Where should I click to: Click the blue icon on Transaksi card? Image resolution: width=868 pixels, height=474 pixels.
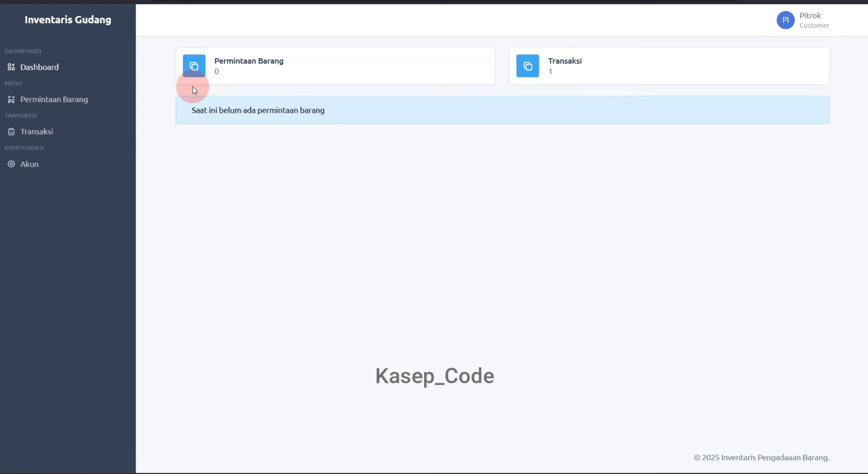click(x=527, y=66)
